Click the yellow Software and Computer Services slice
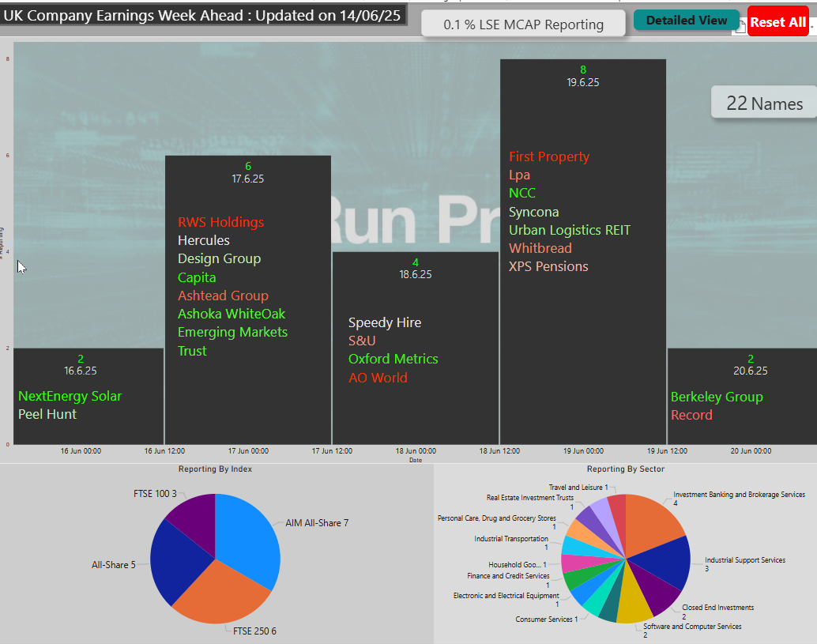Viewport: 817px width, 644px height. click(633, 599)
